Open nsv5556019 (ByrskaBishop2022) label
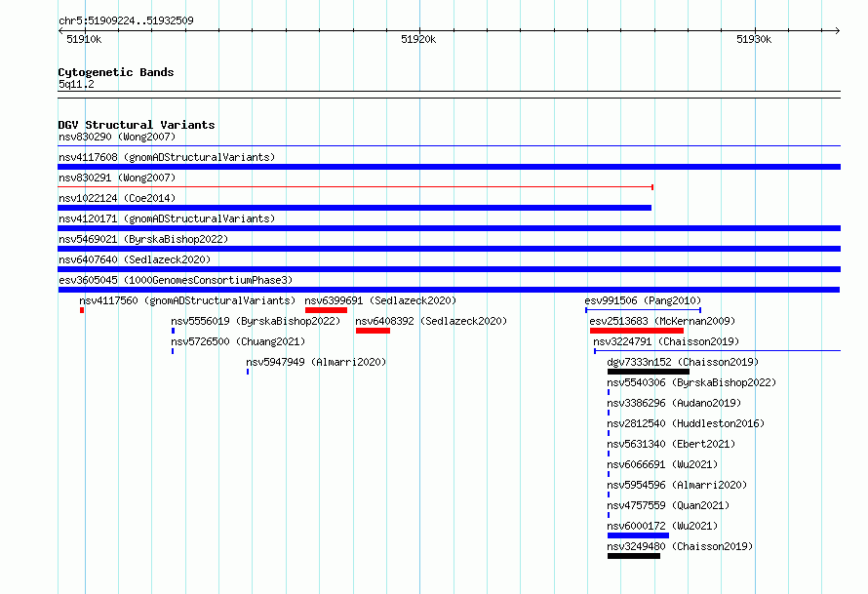The width and height of the screenshot is (868, 594). (256, 321)
